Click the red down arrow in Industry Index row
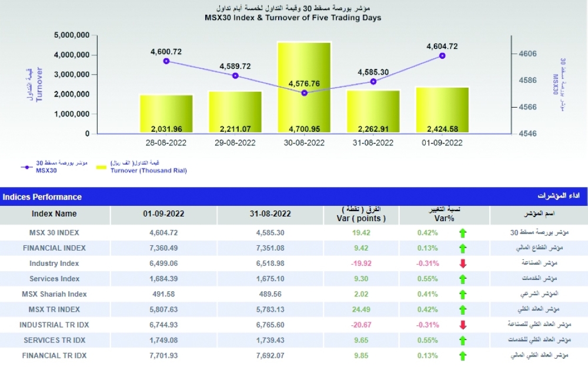 pos(463,264)
